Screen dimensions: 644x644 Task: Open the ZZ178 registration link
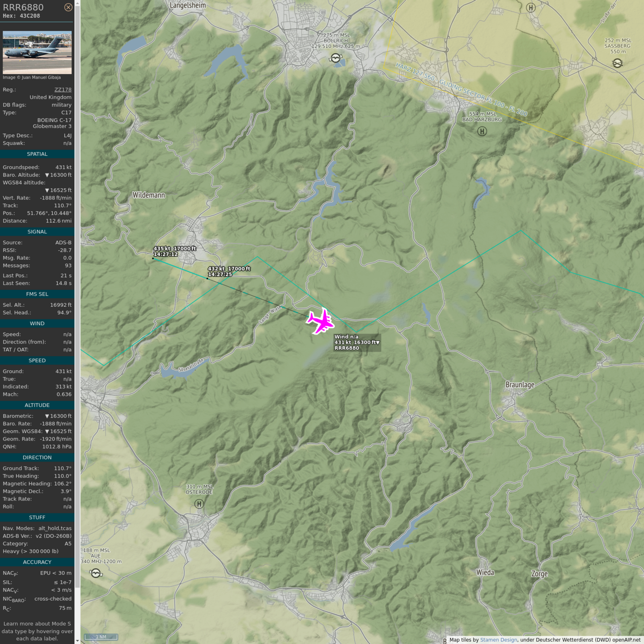tap(63, 89)
